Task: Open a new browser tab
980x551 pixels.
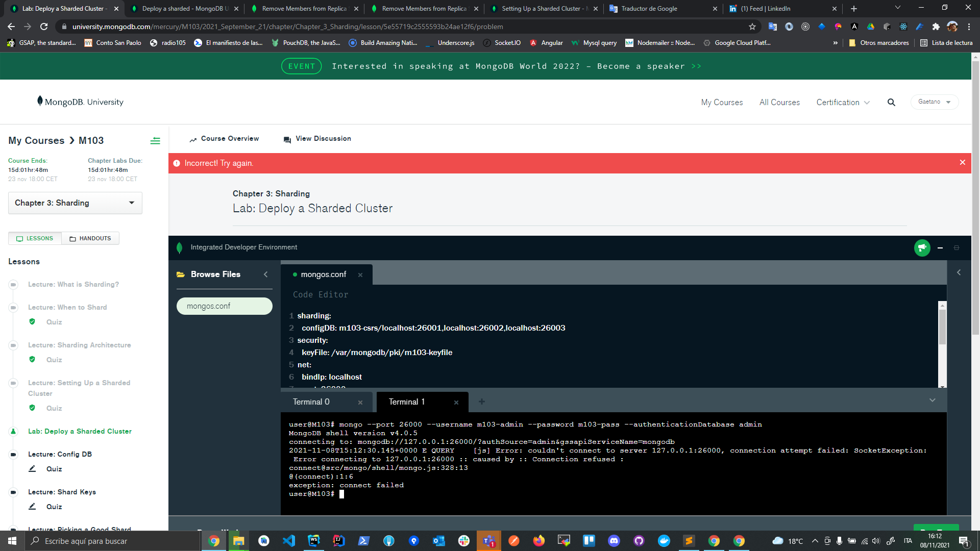Action: coord(854,9)
